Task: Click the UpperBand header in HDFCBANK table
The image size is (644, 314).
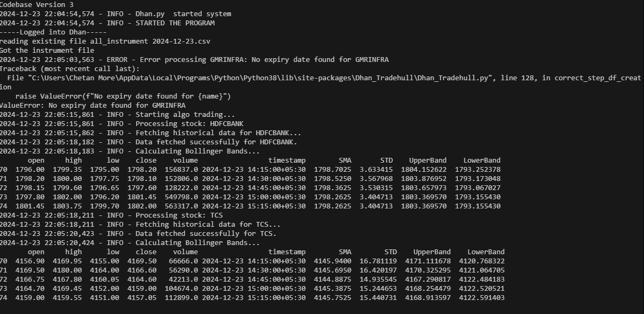Action: coord(428,161)
